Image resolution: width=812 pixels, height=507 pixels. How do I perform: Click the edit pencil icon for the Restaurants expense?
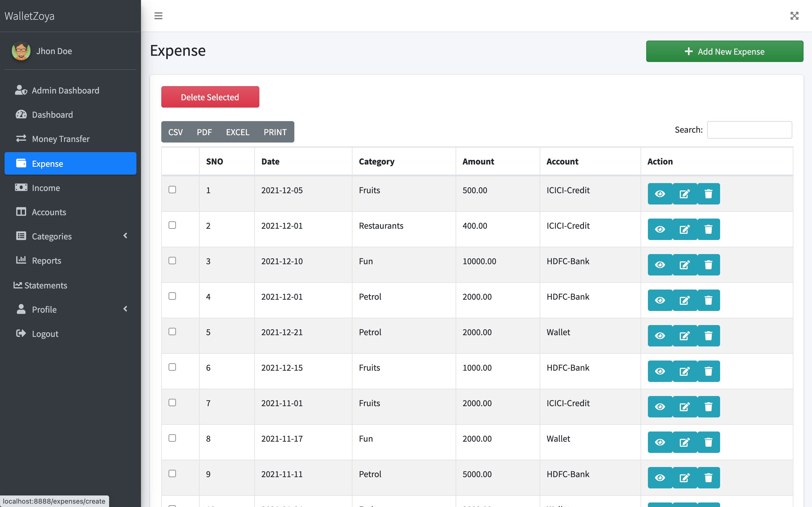pyautogui.click(x=685, y=229)
